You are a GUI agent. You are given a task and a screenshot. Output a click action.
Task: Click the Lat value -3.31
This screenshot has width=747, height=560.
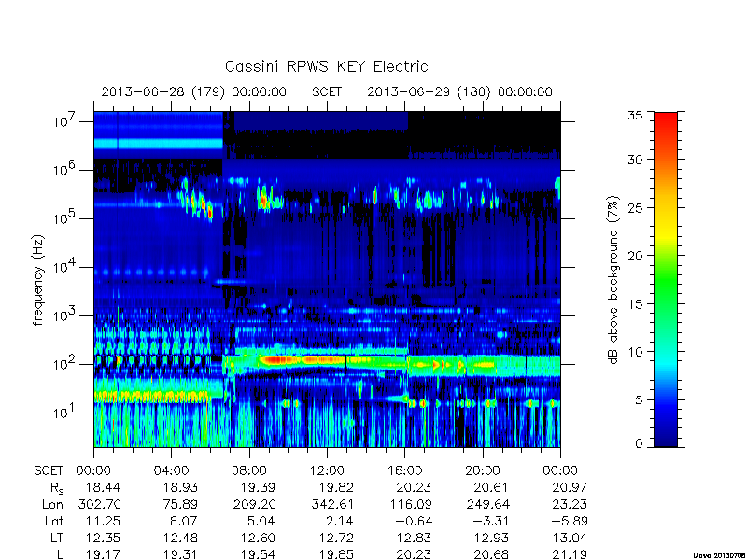[491, 522]
